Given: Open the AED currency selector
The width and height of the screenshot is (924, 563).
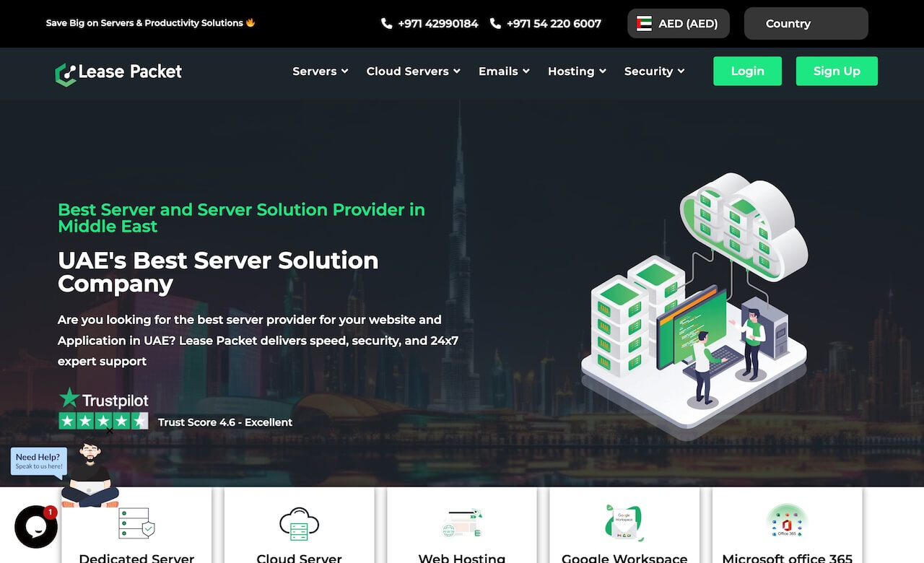Looking at the screenshot, I should coord(678,24).
